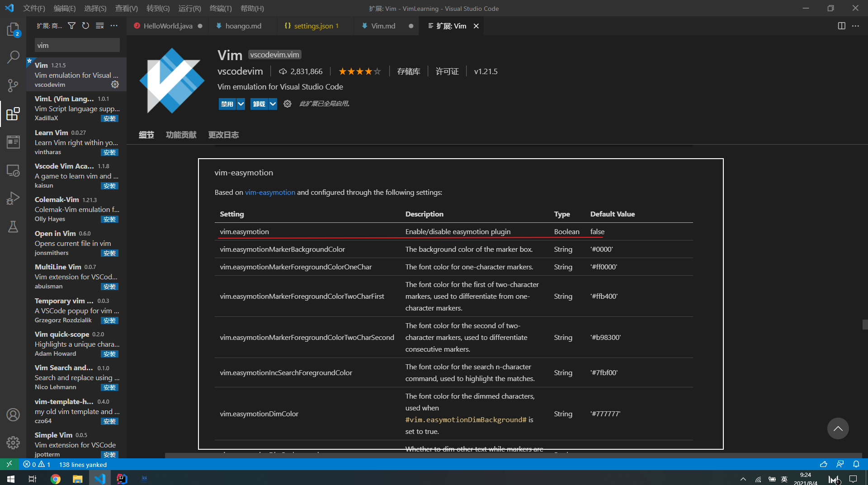Open the vim-easymotion hyperlink
Screen dimensions: 868x485
tap(270, 192)
